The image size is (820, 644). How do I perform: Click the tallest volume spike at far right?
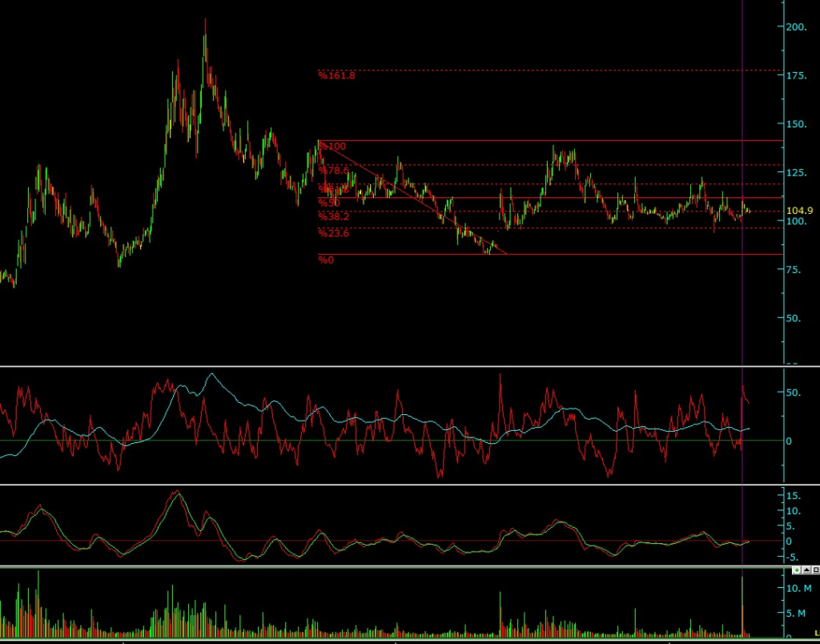point(742,601)
